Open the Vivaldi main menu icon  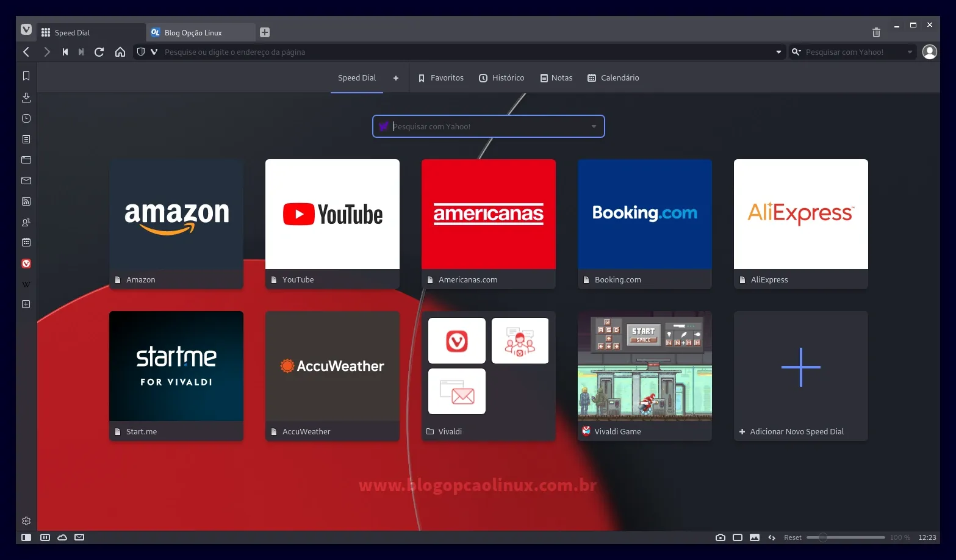26,29
